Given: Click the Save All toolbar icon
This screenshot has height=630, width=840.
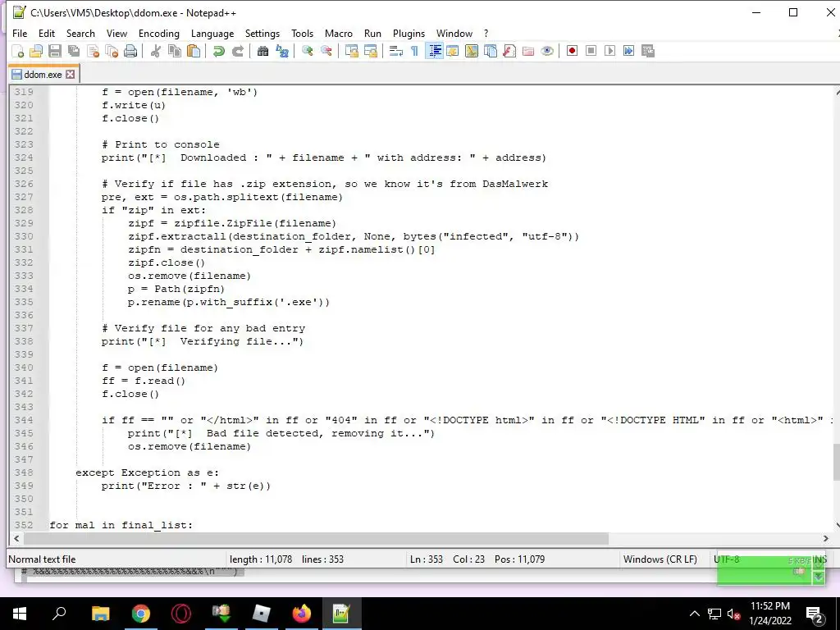Looking at the screenshot, I should [74, 51].
